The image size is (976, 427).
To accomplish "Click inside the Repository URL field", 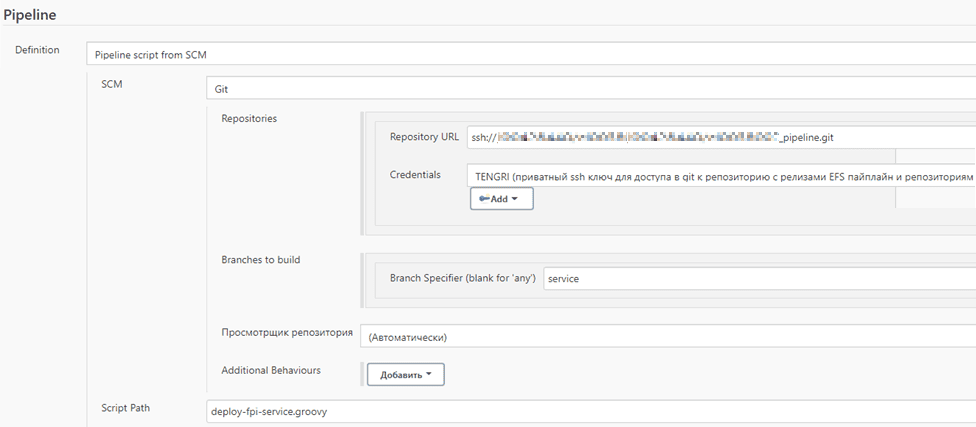I will click(x=720, y=137).
